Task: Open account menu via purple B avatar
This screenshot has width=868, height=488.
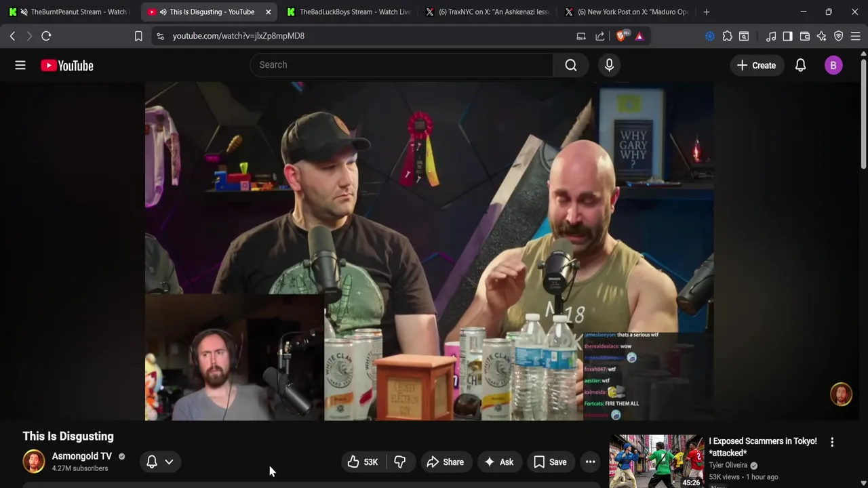Action: pos(833,65)
